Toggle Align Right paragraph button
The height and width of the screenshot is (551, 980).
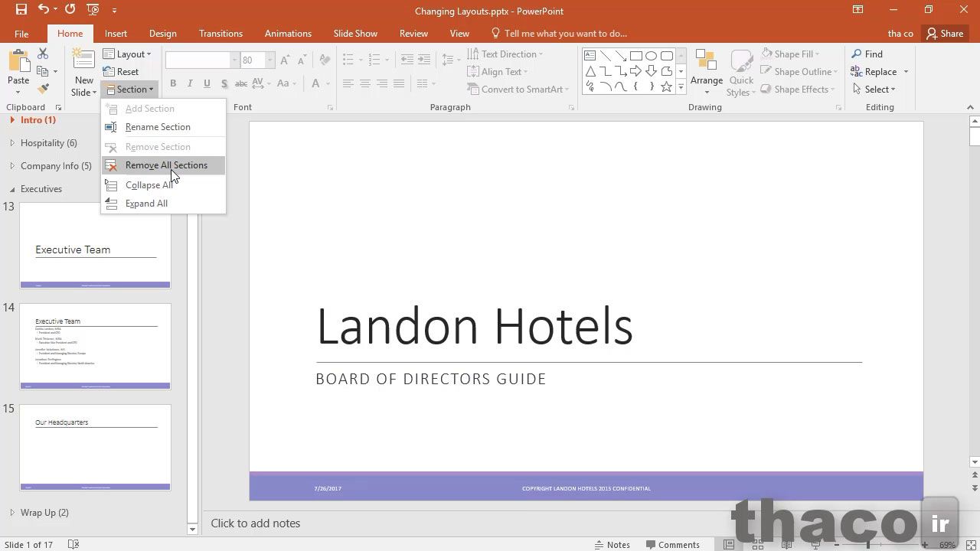click(x=381, y=83)
